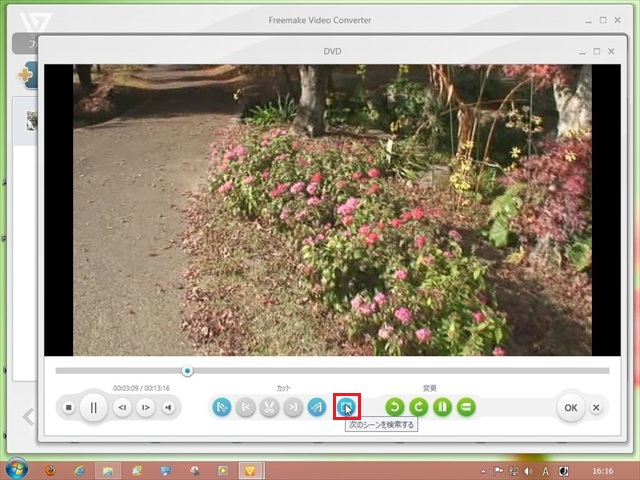Click the taskbar clock showing 16:16

(603, 469)
